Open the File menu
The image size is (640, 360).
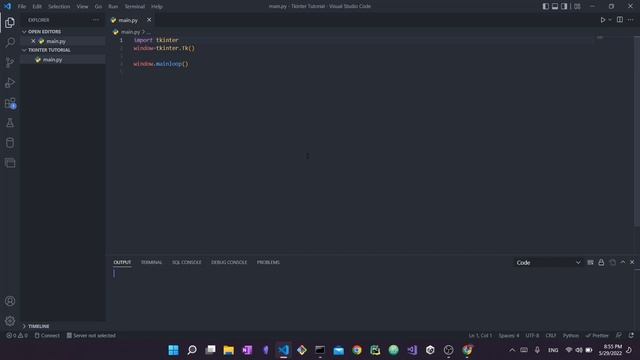point(22,7)
